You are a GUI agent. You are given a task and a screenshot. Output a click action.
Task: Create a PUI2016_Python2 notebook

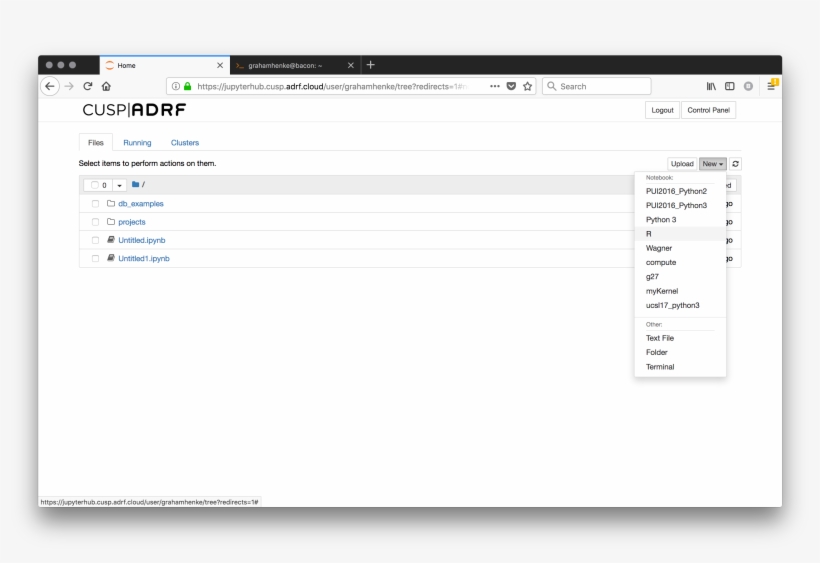click(680, 191)
